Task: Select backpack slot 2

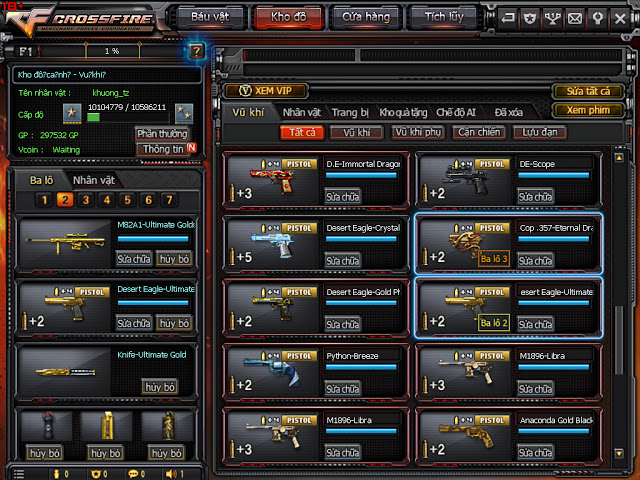Action: 65,200
